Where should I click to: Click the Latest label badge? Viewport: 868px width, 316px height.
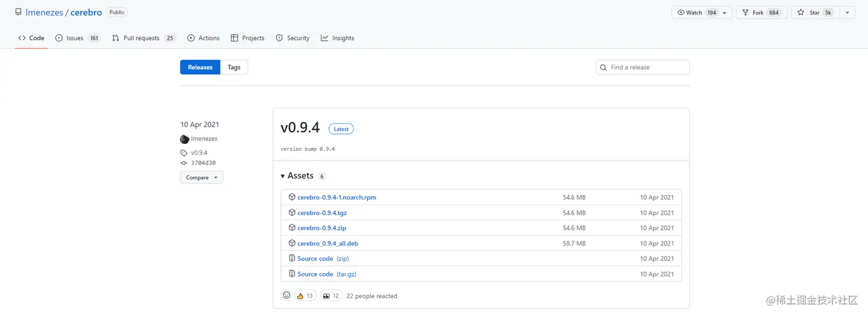[341, 129]
